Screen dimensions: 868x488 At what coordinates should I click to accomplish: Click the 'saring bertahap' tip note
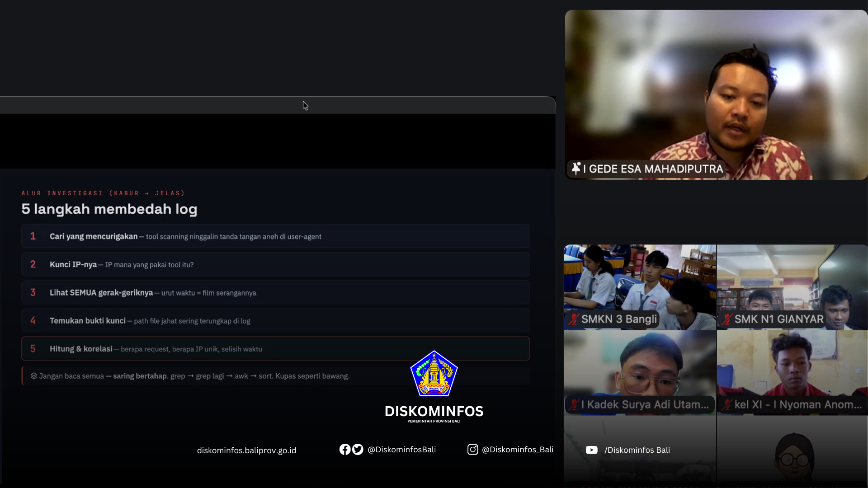tap(275, 376)
